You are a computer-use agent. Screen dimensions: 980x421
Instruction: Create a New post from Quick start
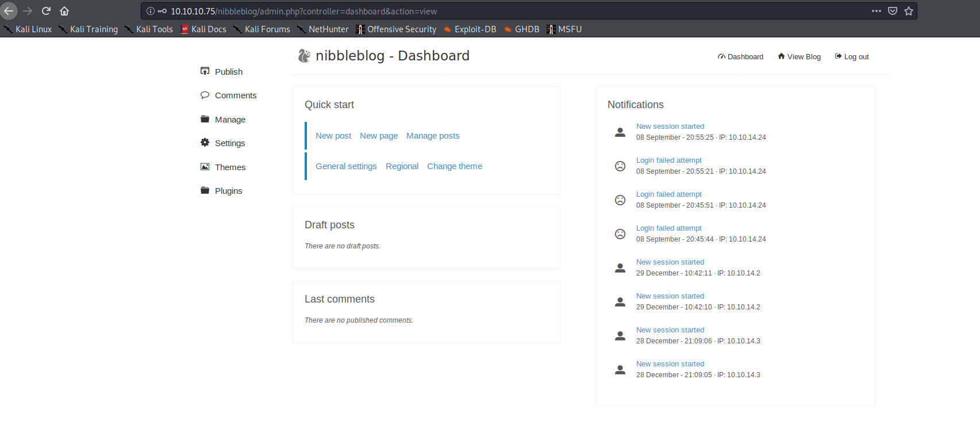(x=333, y=136)
